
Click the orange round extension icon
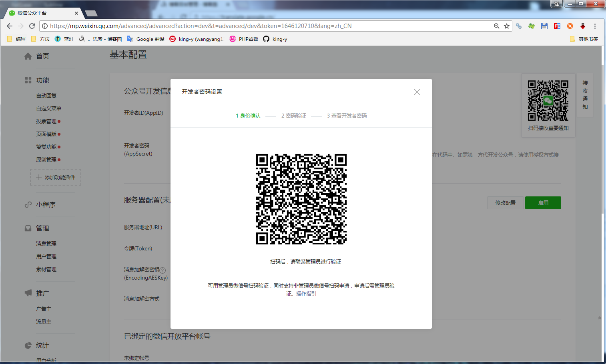click(x=570, y=26)
